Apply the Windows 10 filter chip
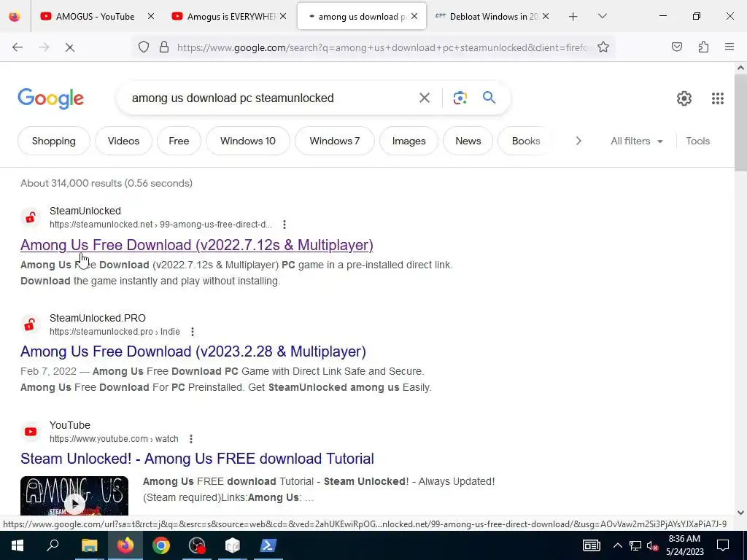The image size is (747, 560). pos(248,141)
